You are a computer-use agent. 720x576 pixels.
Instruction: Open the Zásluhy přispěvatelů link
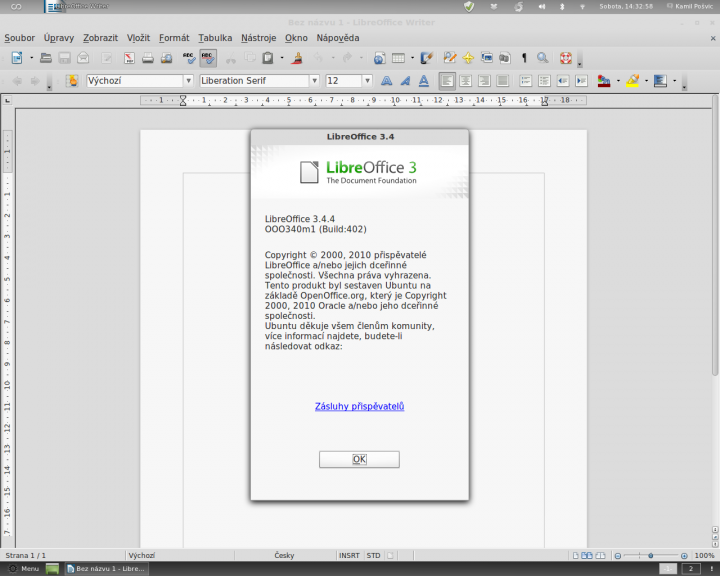click(360, 406)
